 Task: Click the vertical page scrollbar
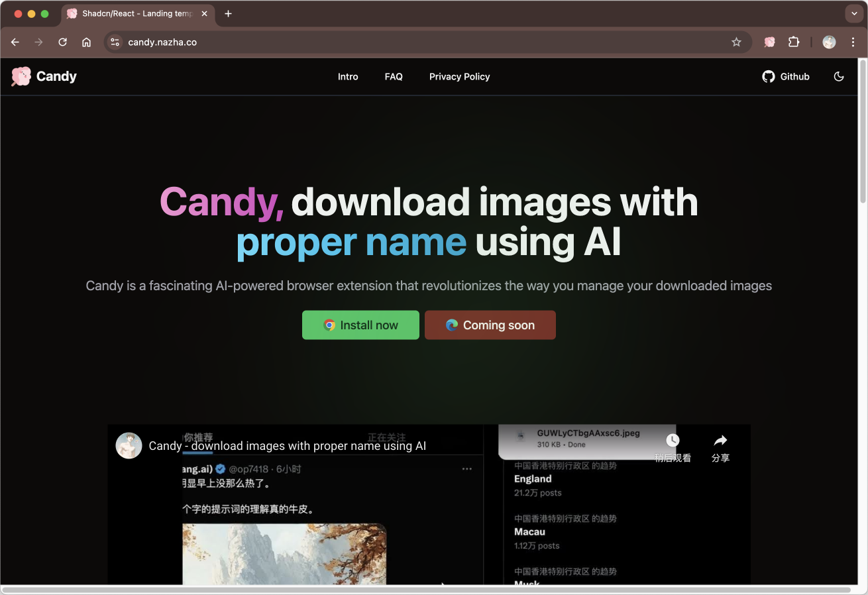pyautogui.click(x=863, y=133)
